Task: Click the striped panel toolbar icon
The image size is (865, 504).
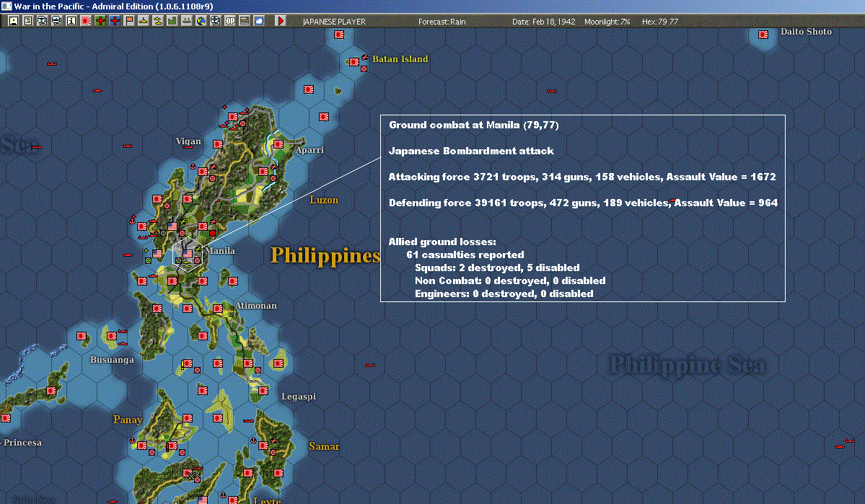Action: click(245, 21)
